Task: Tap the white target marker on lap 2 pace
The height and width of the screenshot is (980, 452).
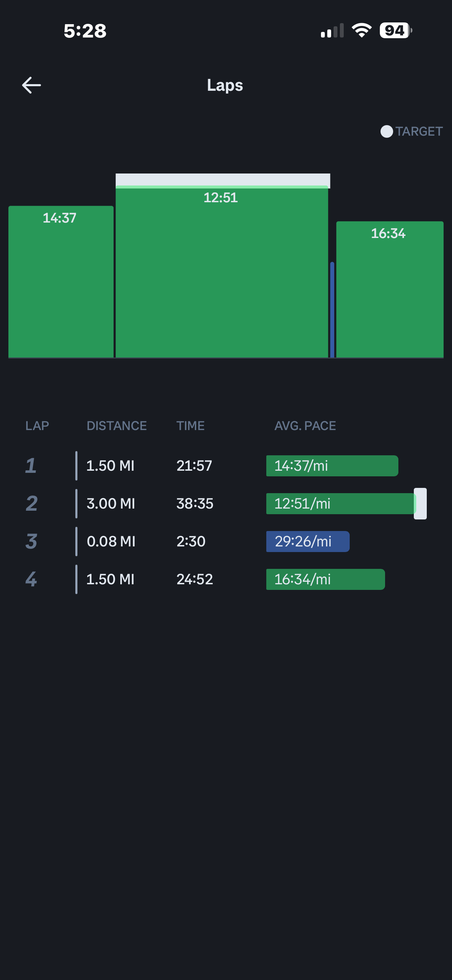Action: 420,504
